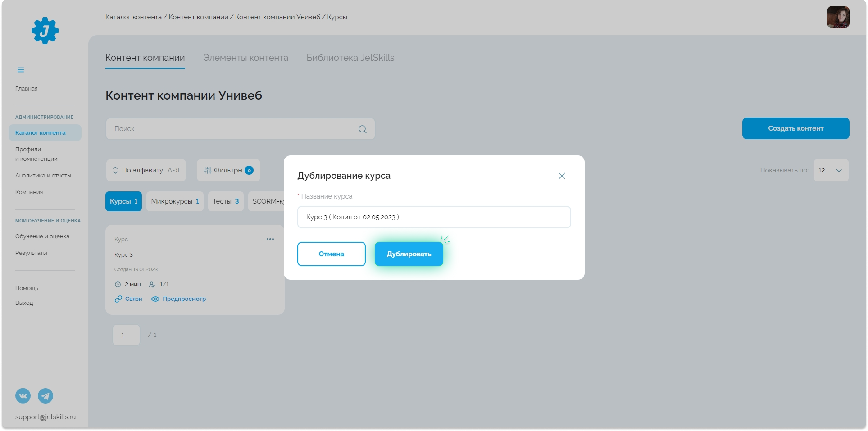Expand the Показывать по 12 dropdown
Viewport: 868px width, 431px height.
click(x=831, y=170)
